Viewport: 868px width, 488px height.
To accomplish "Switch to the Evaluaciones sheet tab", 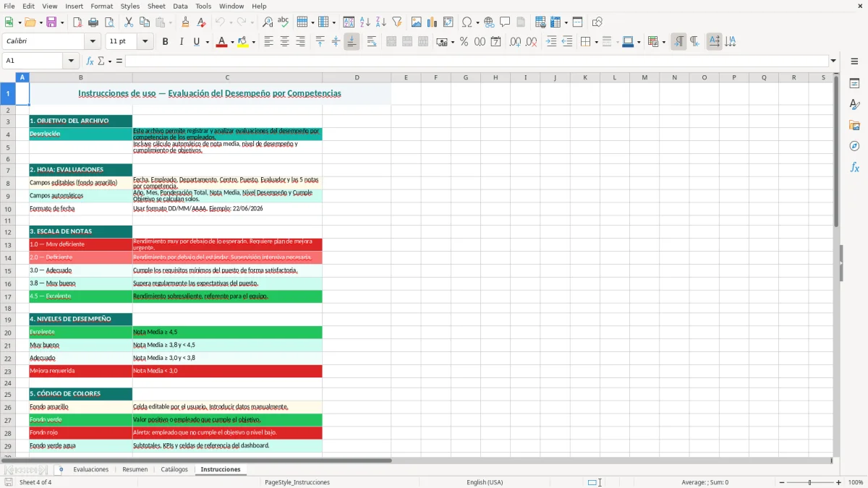I will pyautogui.click(x=91, y=470).
